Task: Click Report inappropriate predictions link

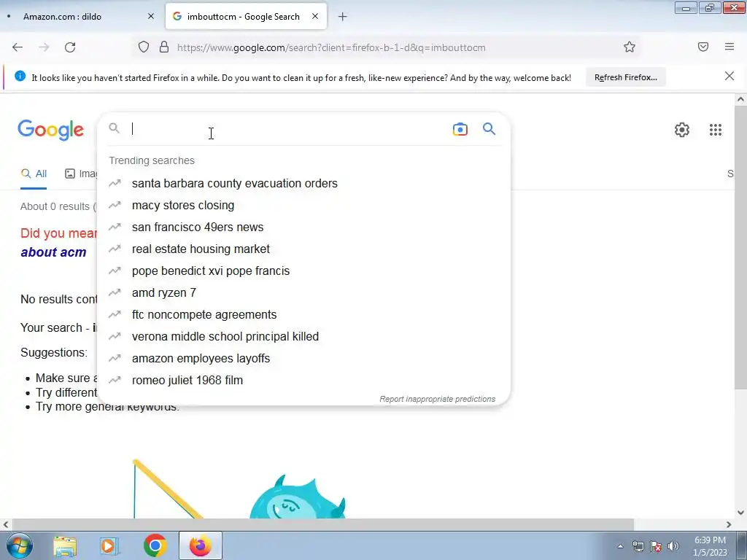Action: [438, 399]
